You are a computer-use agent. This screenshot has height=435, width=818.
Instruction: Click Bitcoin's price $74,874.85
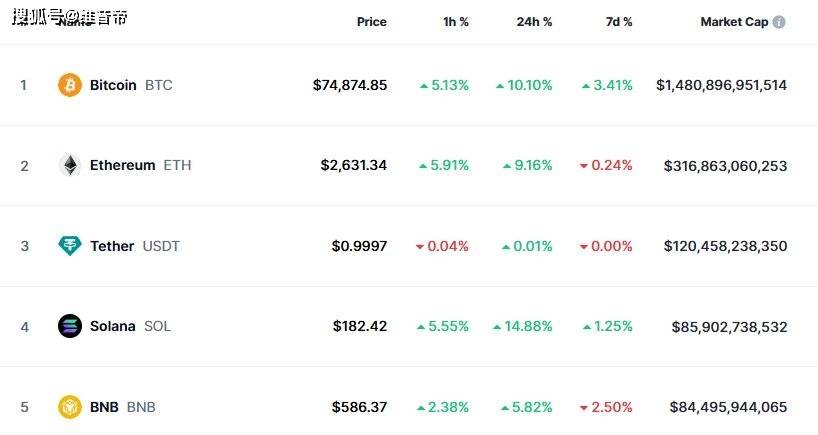pyautogui.click(x=350, y=85)
